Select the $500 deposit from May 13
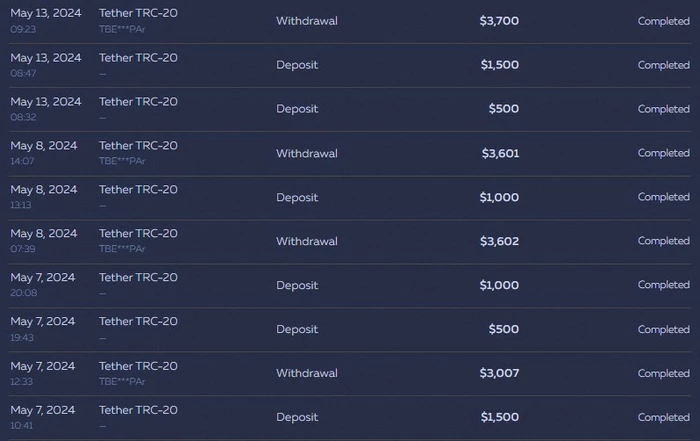Screen dimensions: 700x441 coord(504,108)
